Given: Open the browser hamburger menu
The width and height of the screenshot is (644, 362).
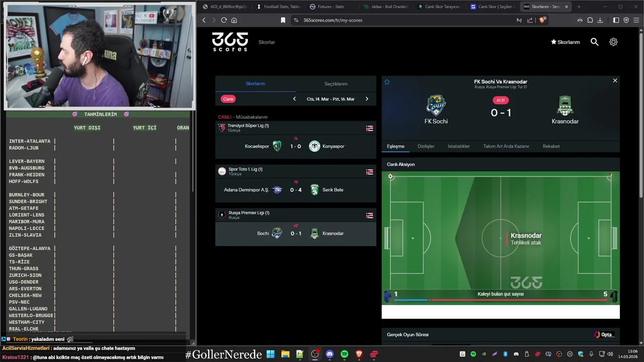Looking at the screenshot, I should coord(636,20).
